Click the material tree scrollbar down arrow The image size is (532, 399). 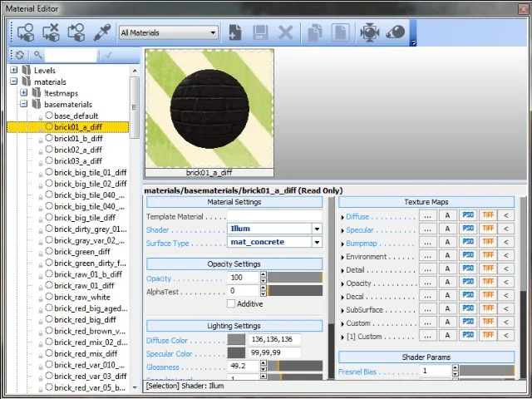click(135, 387)
